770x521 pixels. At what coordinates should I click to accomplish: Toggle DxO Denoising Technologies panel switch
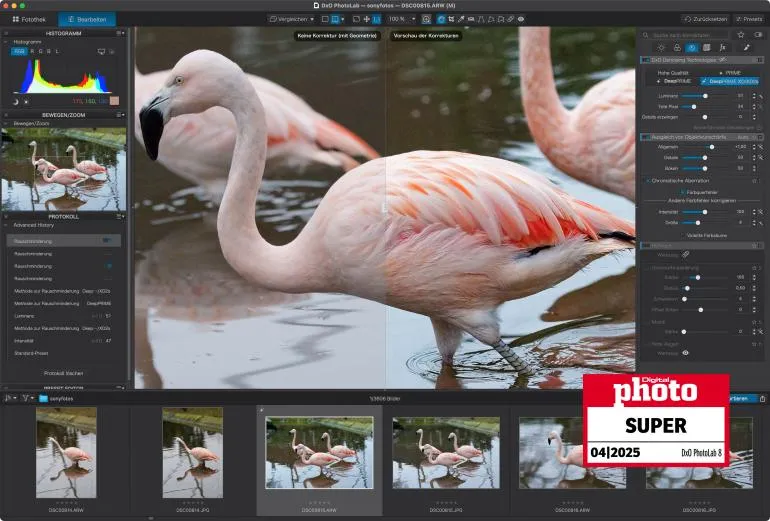click(645, 60)
